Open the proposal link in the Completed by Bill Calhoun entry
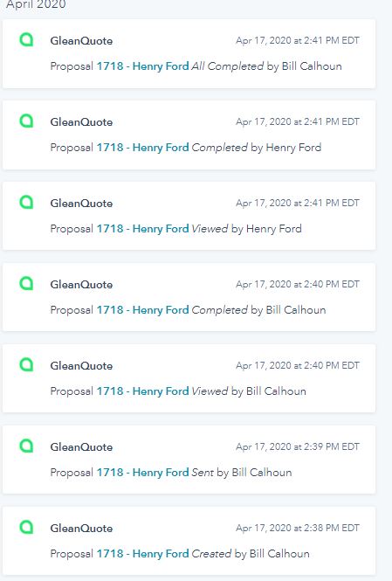 143,310
